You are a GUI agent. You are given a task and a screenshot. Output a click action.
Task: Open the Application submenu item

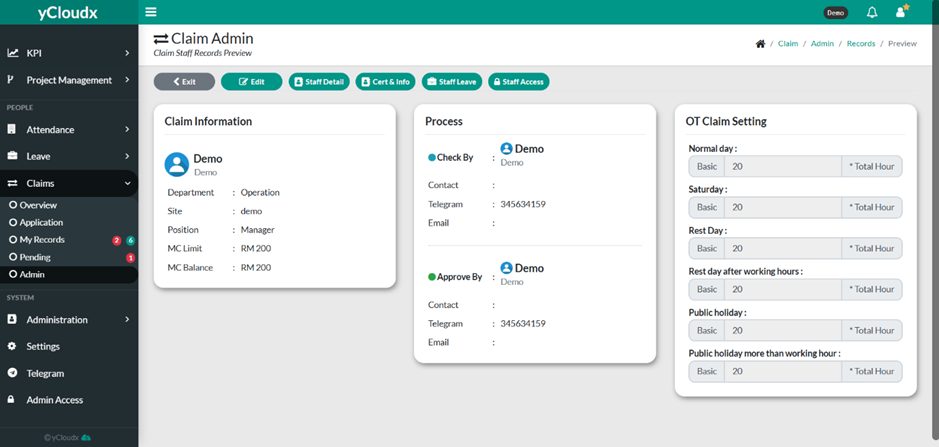(x=69, y=222)
